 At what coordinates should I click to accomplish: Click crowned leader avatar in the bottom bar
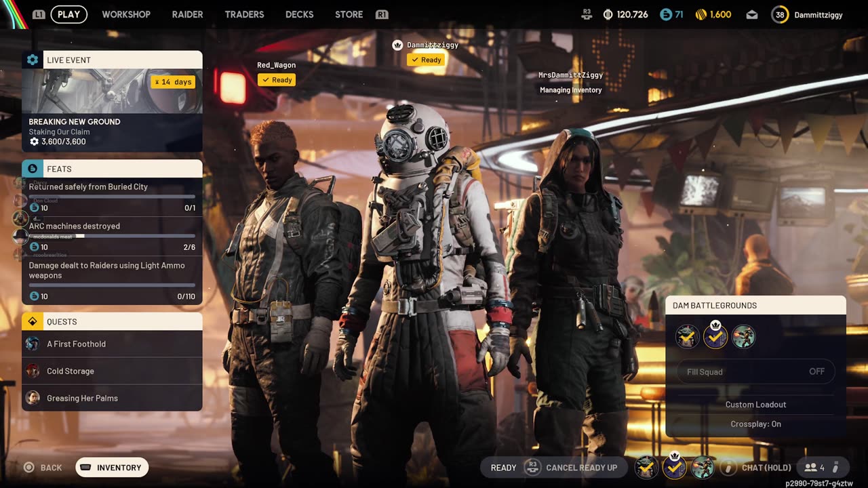click(x=674, y=466)
